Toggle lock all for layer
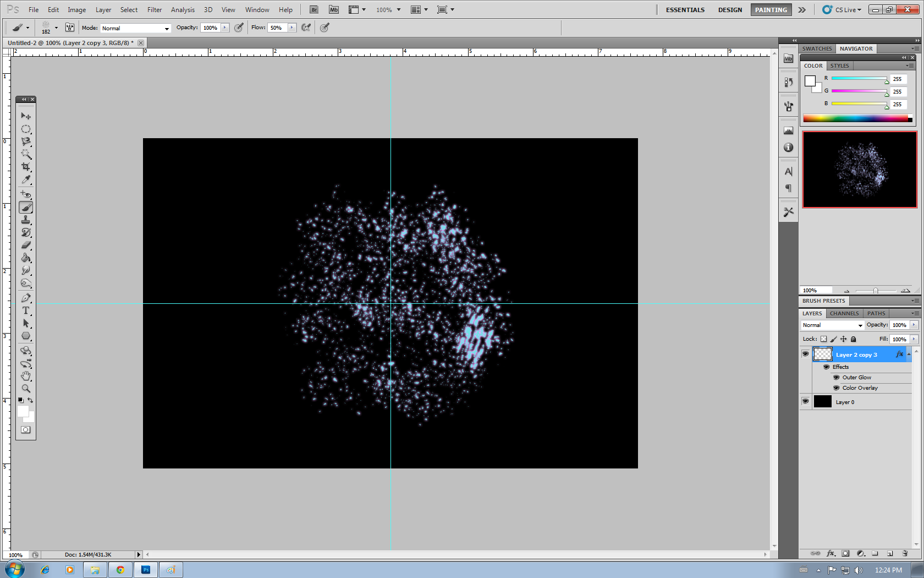 854,339
